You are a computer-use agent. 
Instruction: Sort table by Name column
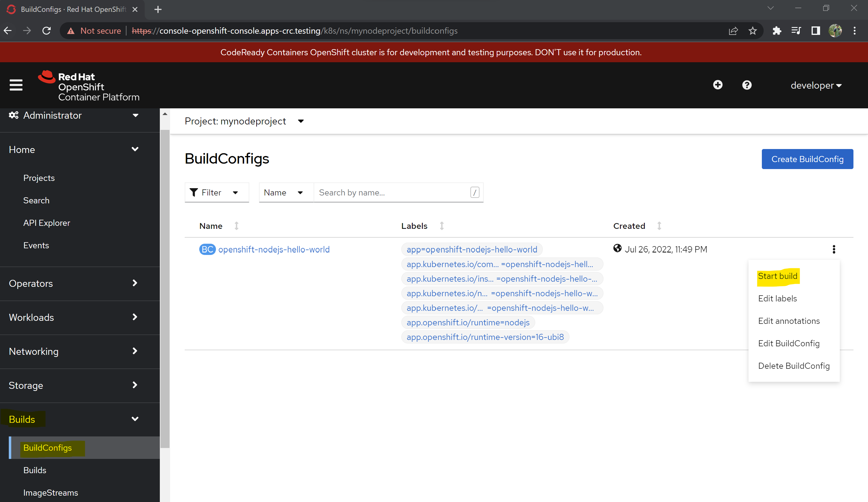pyautogui.click(x=211, y=226)
